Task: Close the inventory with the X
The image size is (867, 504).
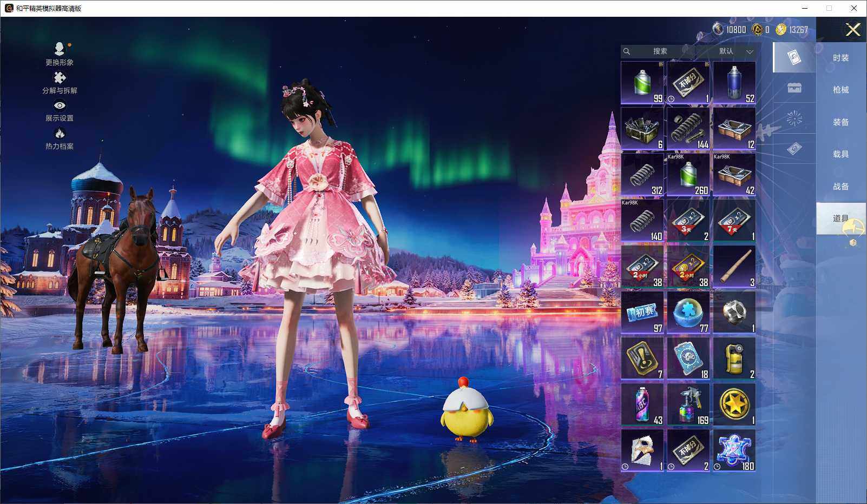Action: 853,30
